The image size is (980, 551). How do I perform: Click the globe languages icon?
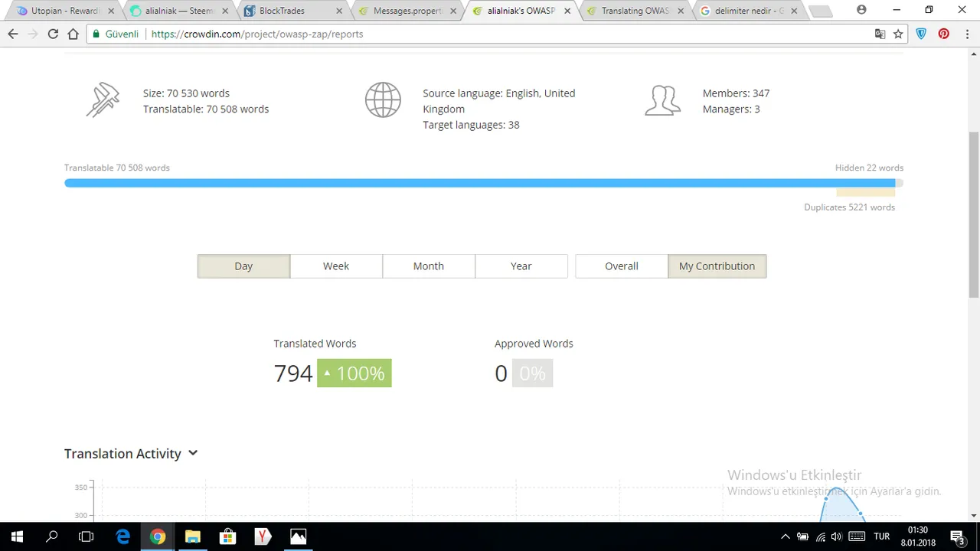click(383, 100)
